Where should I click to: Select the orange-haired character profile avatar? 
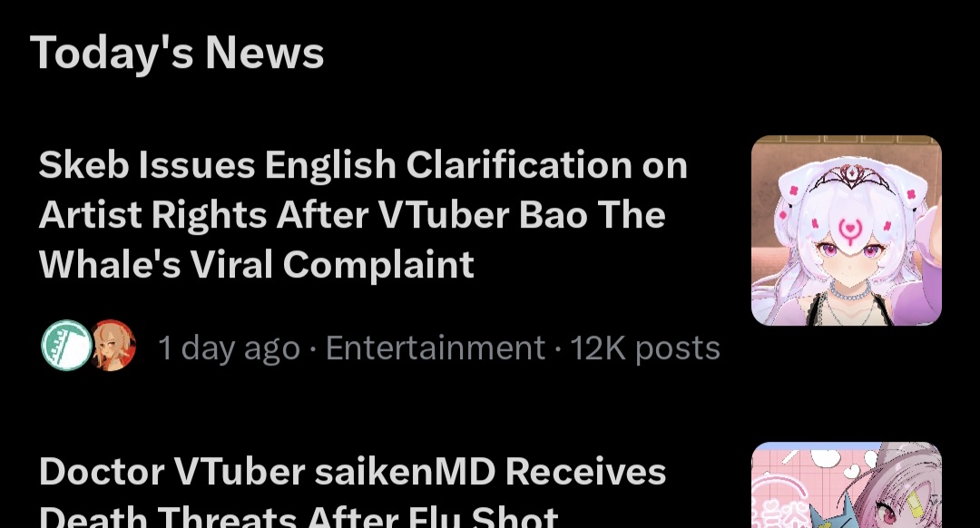(113, 346)
